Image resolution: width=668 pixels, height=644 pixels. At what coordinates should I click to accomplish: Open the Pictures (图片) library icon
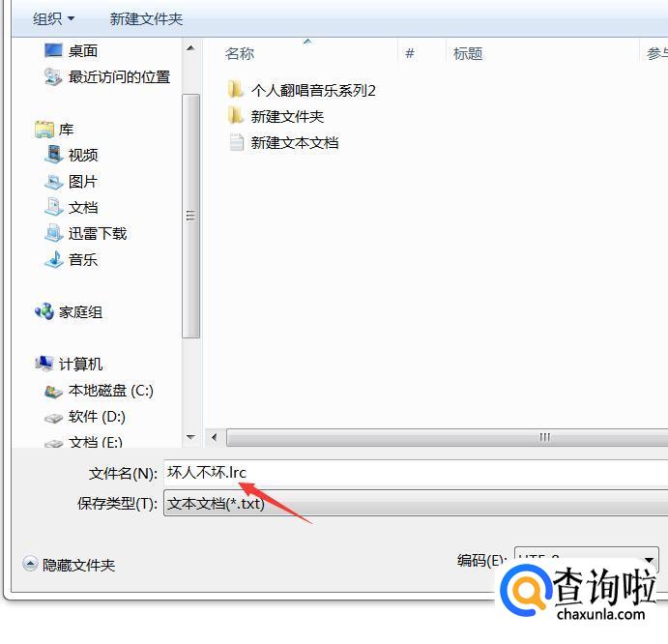click(x=54, y=181)
